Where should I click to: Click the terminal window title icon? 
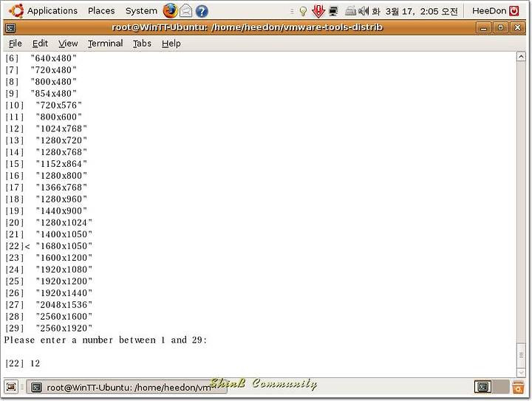[10, 28]
